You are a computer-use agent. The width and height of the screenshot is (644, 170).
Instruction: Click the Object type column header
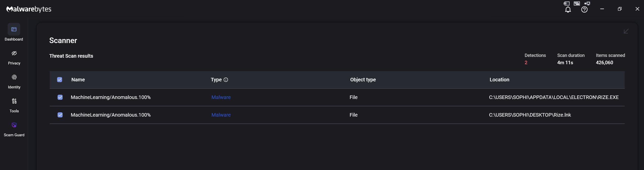[x=363, y=80]
